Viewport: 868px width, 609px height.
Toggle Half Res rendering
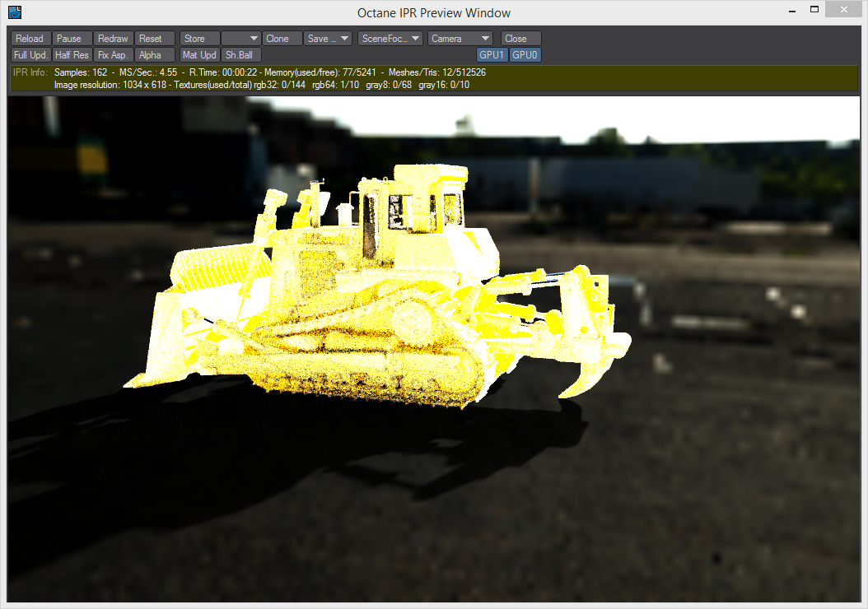coord(72,55)
